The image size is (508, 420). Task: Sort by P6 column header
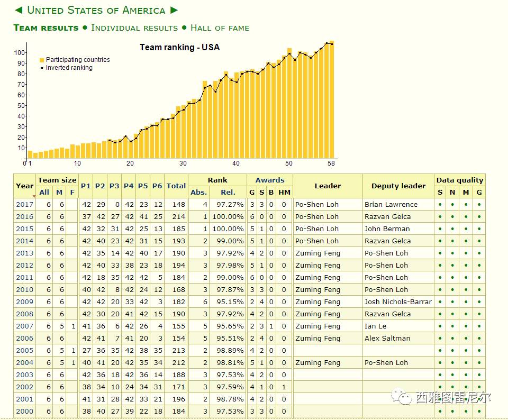click(x=157, y=186)
